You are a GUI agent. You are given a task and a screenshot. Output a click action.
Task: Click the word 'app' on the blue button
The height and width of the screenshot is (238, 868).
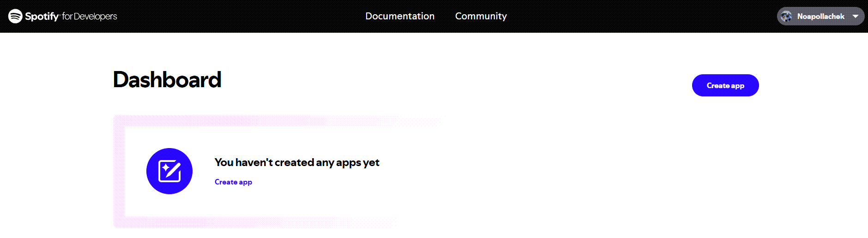coord(737,86)
